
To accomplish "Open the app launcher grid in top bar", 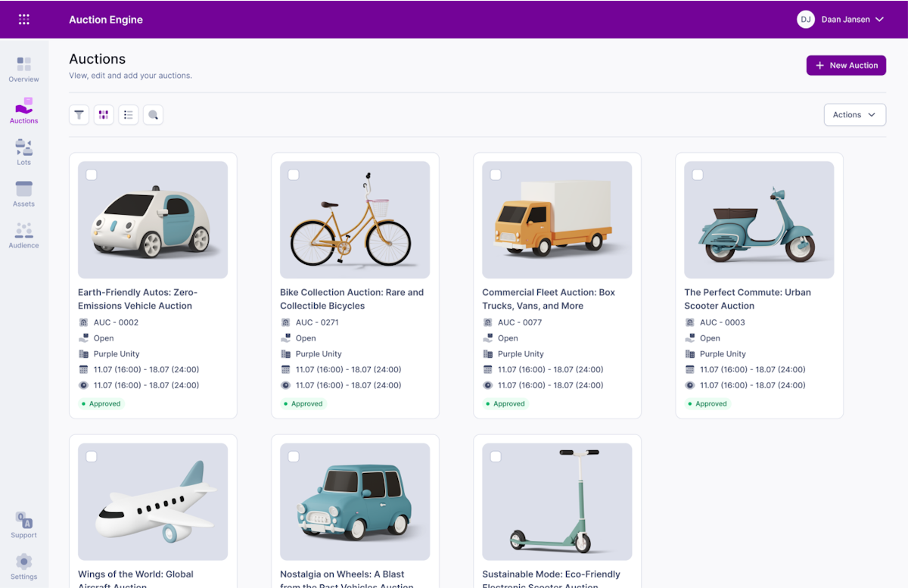I will [x=23, y=19].
